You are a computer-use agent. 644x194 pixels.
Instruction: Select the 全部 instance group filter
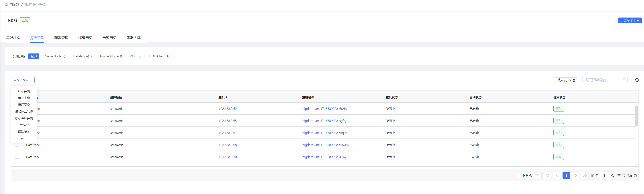33,56
